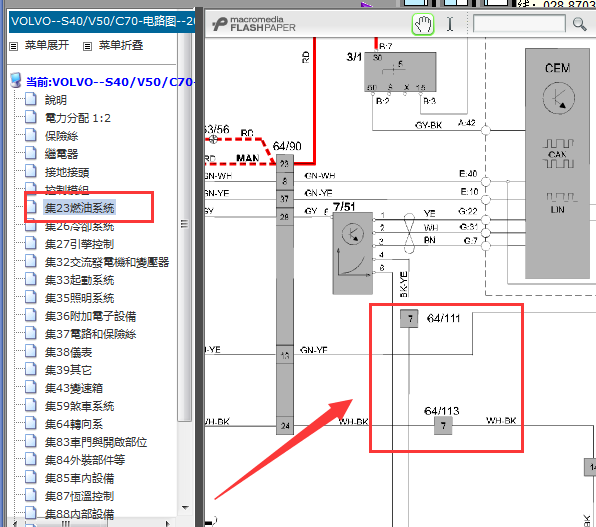The image size is (596, 527).
Task: Click connector label 64/113
Action: [x=442, y=411]
